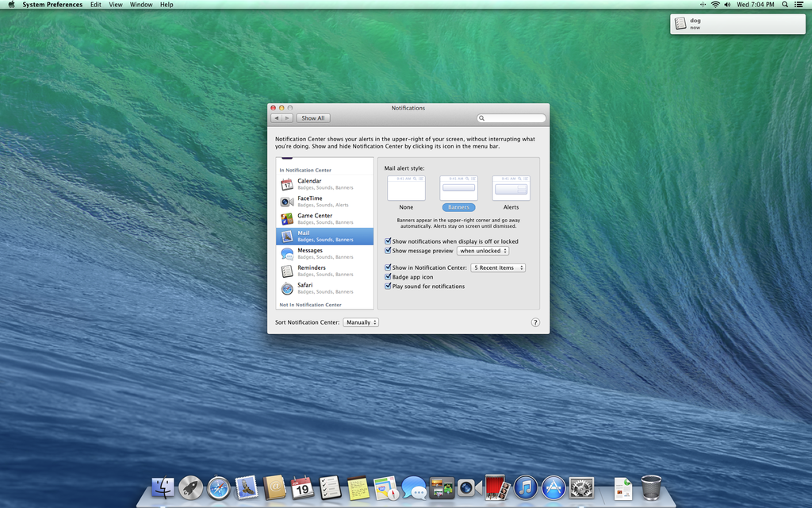The height and width of the screenshot is (508, 812).
Task: Open iTunes from the Dock
Action: pos(526,489)
